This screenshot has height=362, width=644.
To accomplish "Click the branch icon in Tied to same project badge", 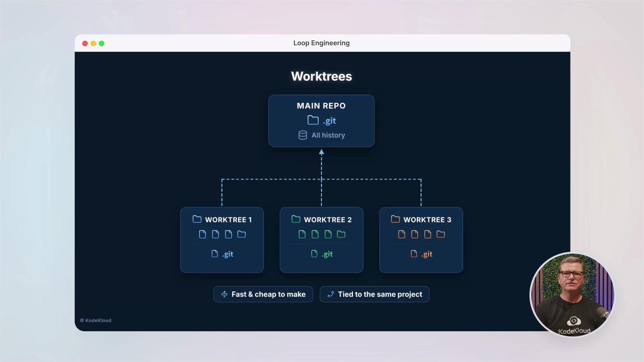I will 331,294.
